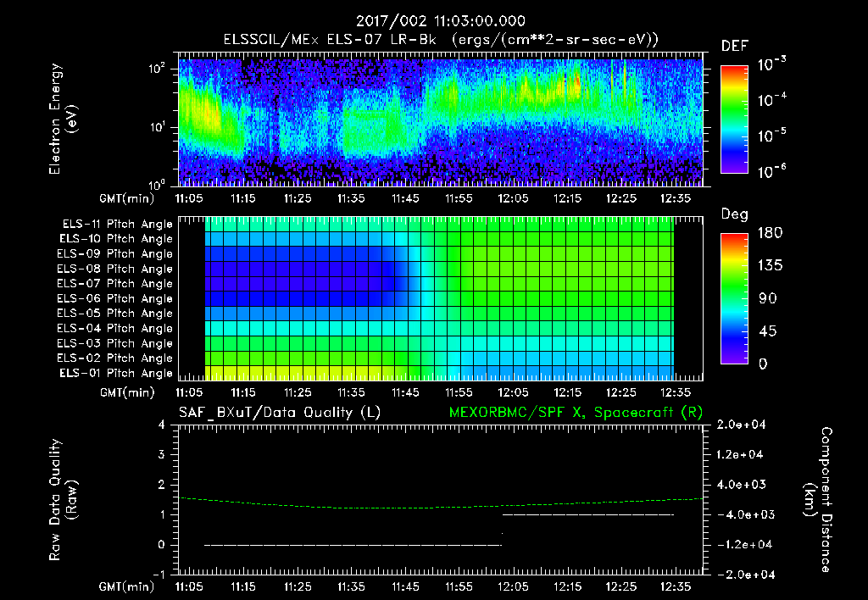Screen dimensions: 868x600
Task: Click the ELS-09 Pitch Angle row label
Action: [115, 254]
